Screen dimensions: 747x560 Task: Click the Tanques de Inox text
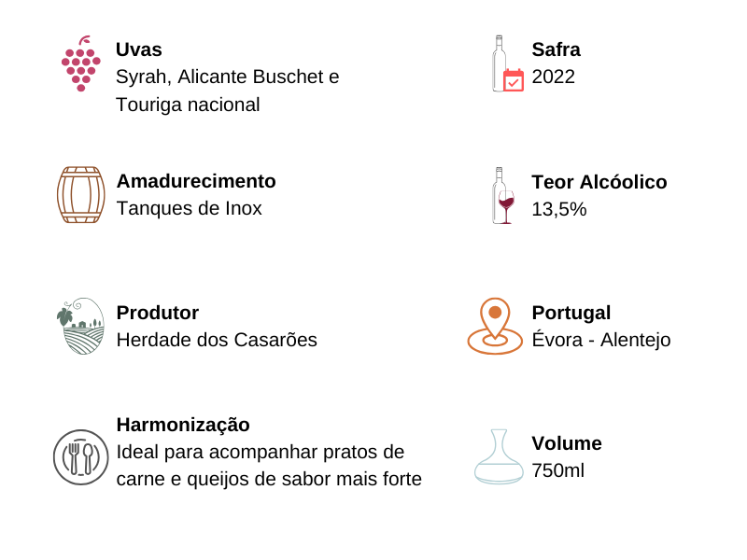coord(190,208)
